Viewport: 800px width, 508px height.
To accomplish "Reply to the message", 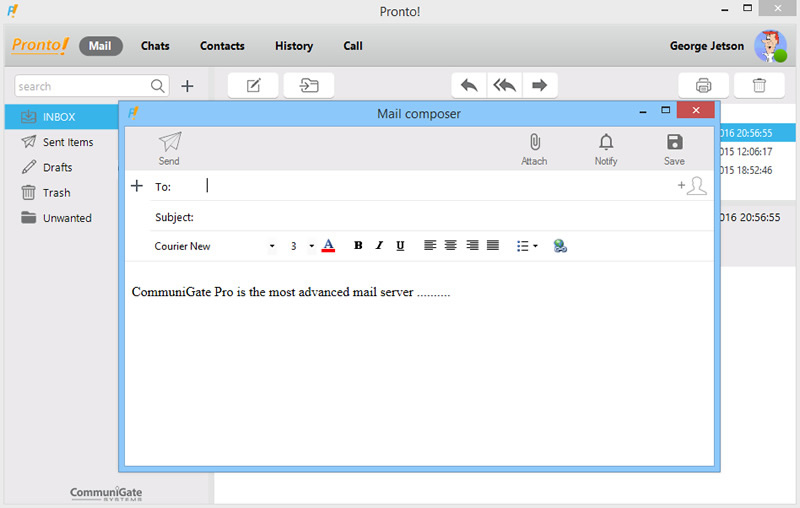I will pyautogui.click(x=469, y=85).
